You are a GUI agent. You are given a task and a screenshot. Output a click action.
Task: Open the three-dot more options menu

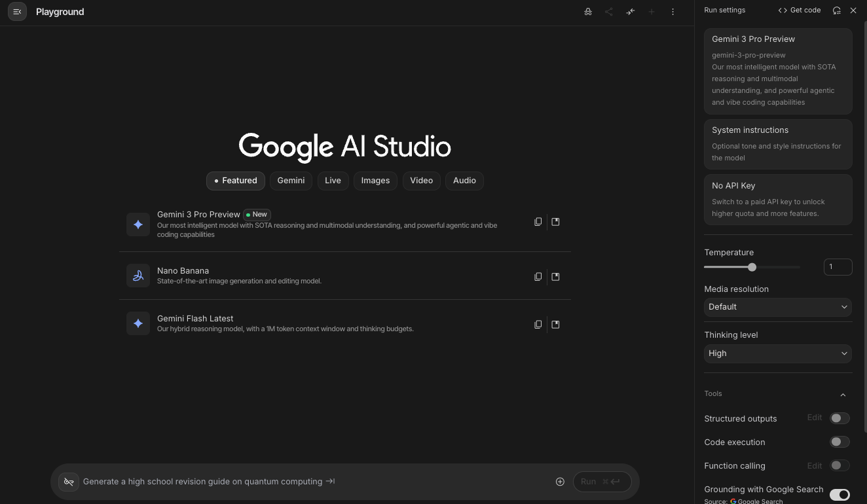[x=673, y=12]
